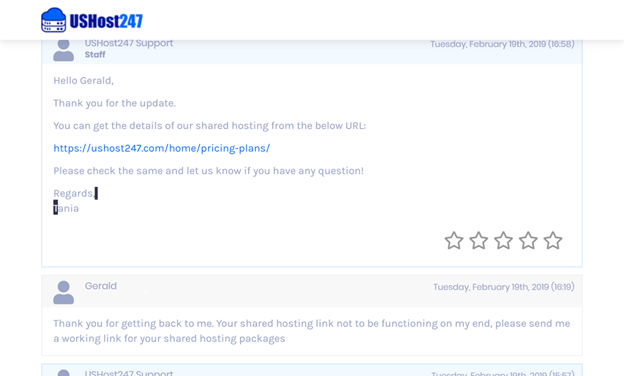Viewport: 624px width, 376px height.
Task: Open the ushost247.com pricing-plans link
Action: click(x=162, y=148)
